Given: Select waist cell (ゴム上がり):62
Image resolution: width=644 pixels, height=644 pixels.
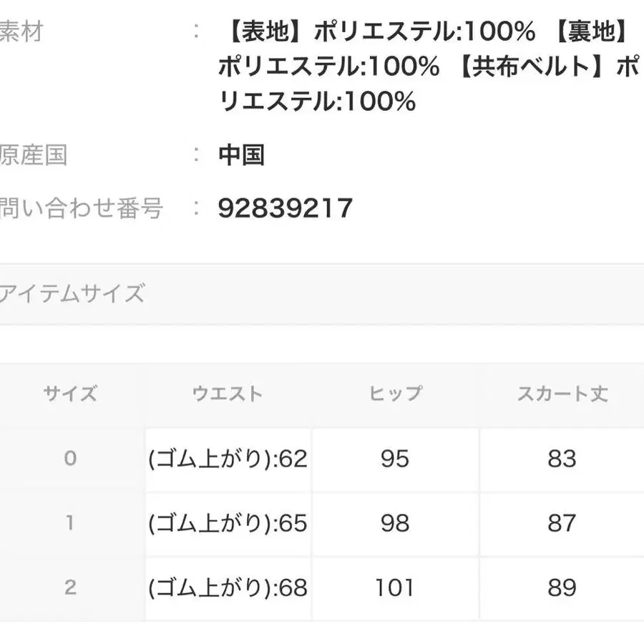Looking at the screenshot, I should [228, 459].
